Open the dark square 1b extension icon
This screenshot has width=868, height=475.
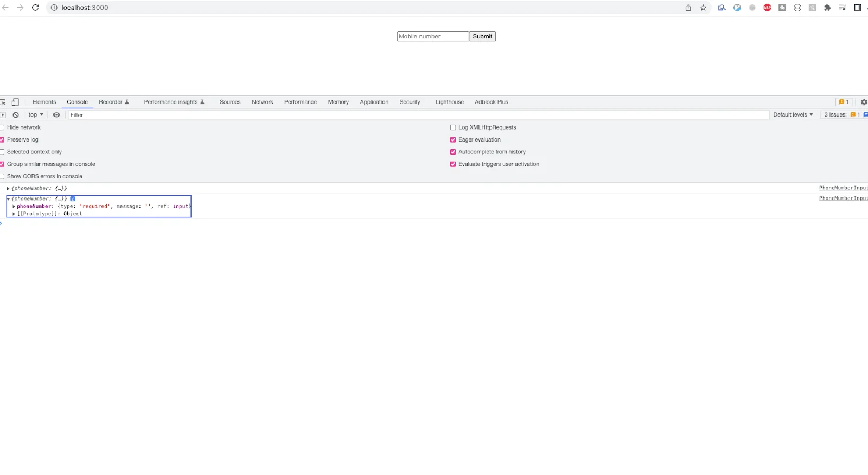782,8
